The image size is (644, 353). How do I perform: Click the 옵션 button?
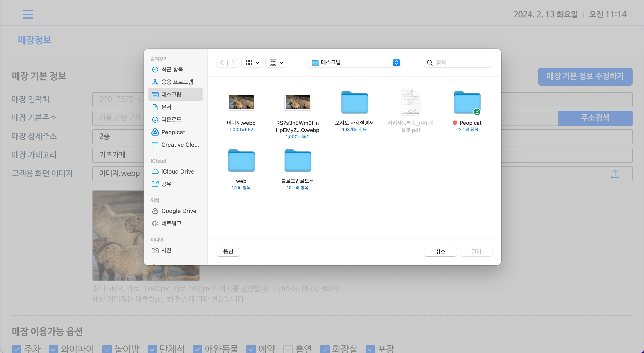coord(228,251)
